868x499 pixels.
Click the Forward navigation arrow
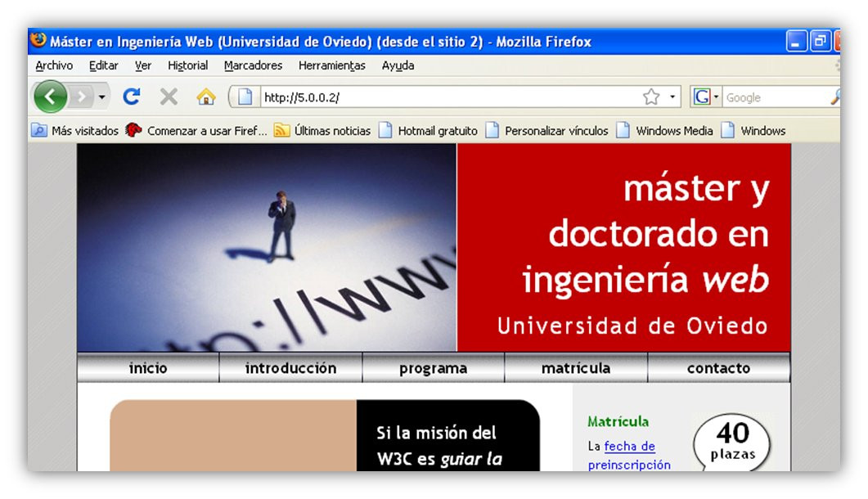(x=81, y=97)
